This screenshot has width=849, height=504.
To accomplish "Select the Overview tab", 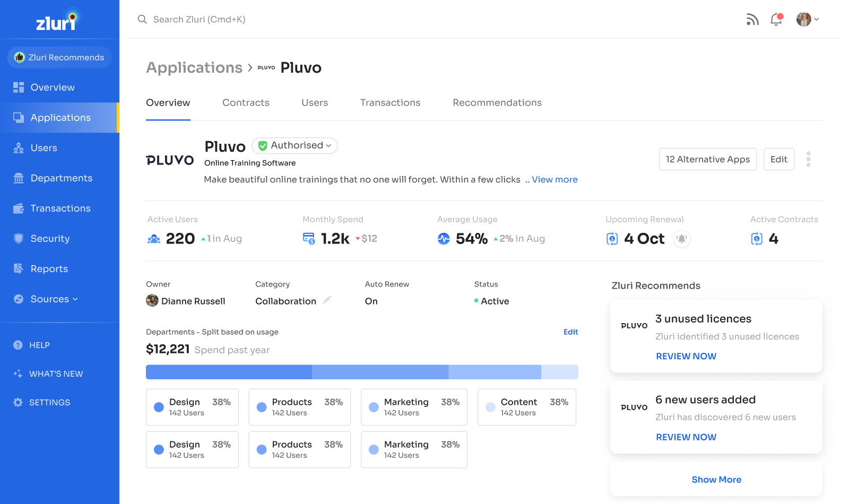I will tap(168, 103).
